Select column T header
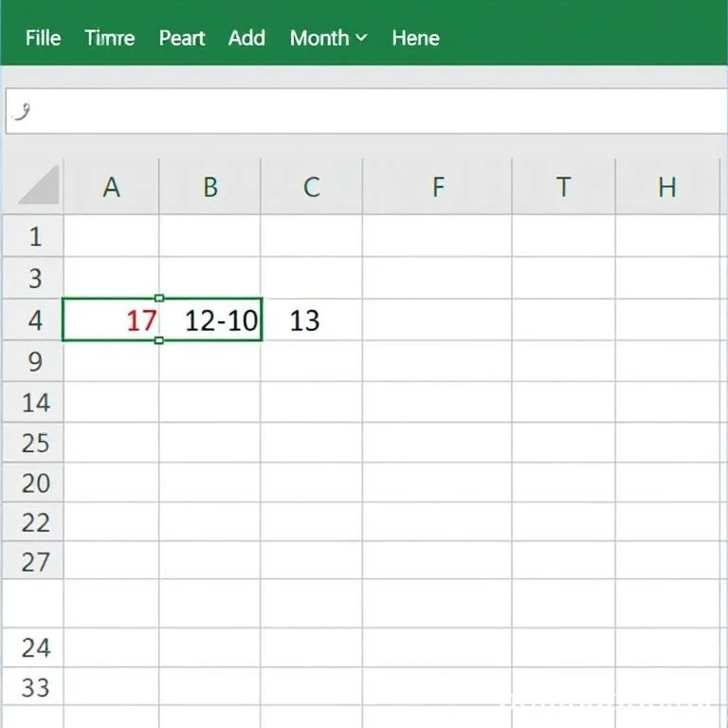Viewport: 728px width, 728px height. coord(563,187)
